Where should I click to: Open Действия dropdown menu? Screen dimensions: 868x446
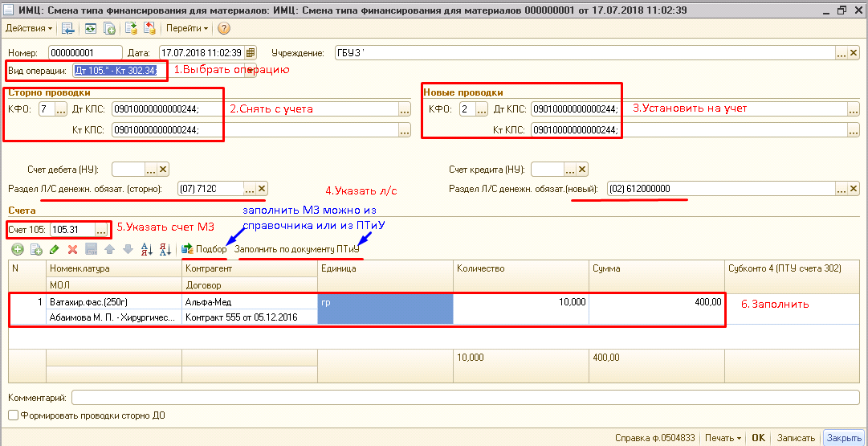[x=29, y=28]
